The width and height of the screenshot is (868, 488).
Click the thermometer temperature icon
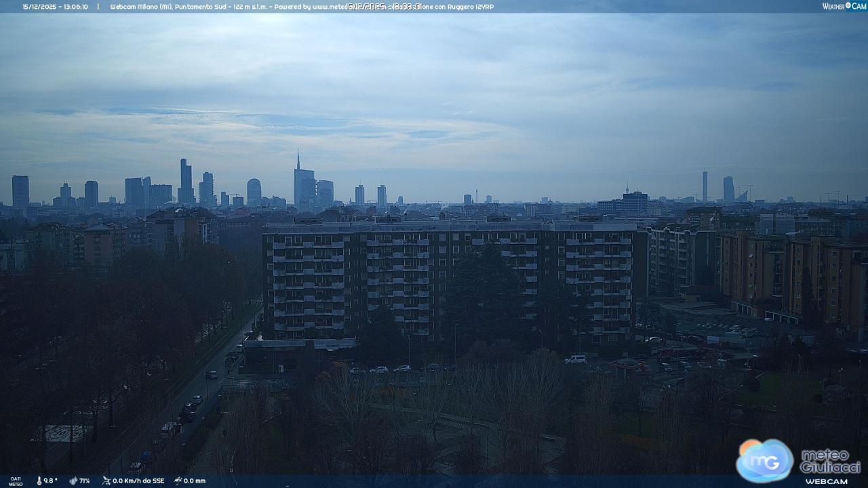pos(39,481)
